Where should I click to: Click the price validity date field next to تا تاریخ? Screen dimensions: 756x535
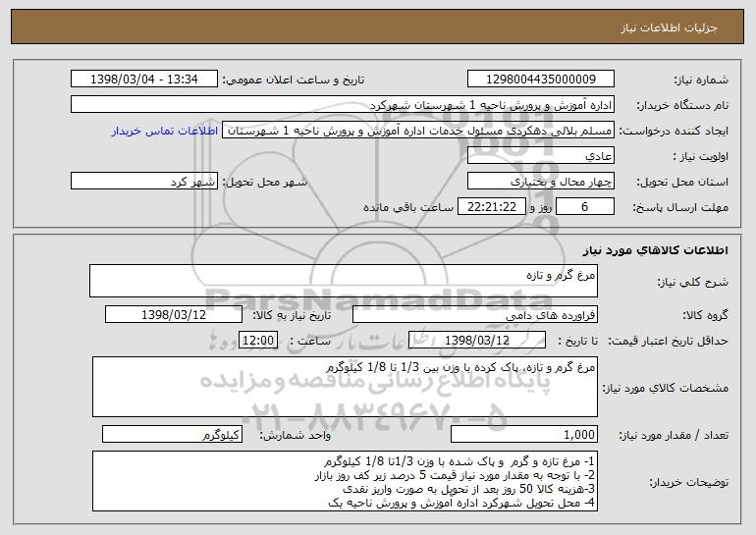click(477, 341)
